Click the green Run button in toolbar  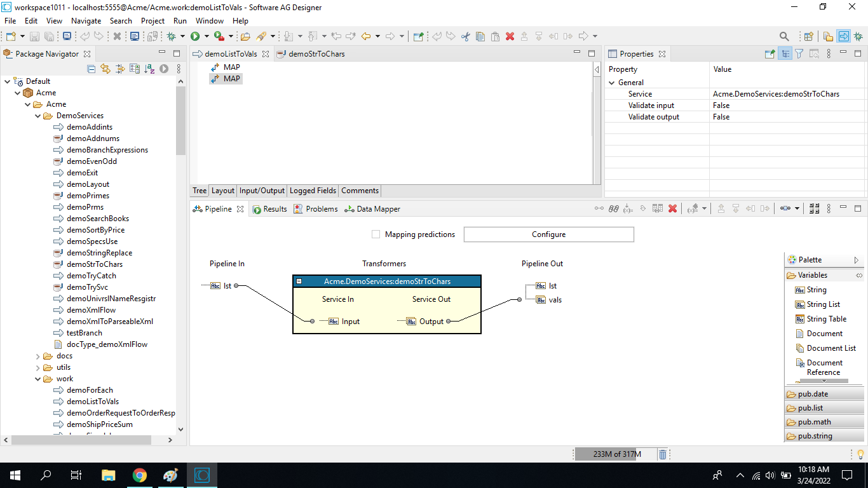[x=195, y=36]
